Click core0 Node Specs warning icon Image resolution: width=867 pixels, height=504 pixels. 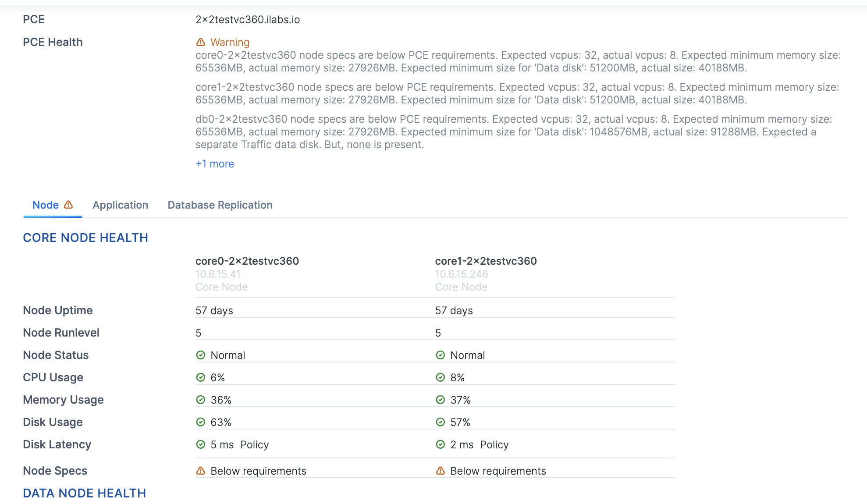pyautogui.click(x=201, y=471)
